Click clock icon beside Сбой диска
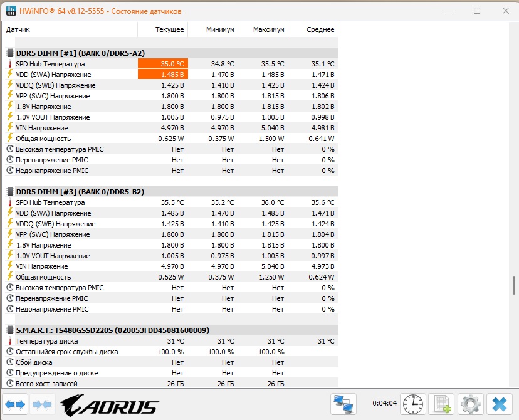 pyautogui.click(x=10, y=362)
